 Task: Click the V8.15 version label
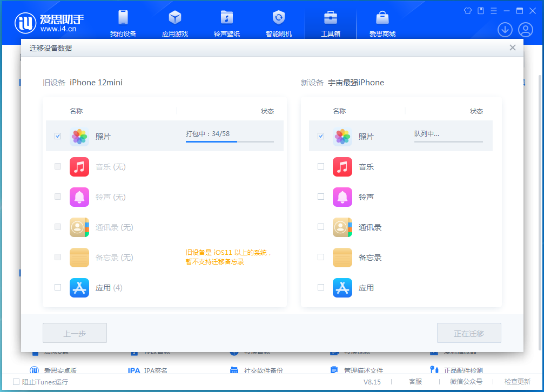(372, 382)
